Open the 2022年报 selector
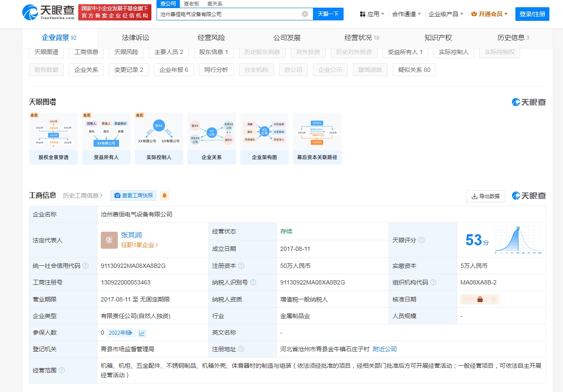 tap(121, 333)
